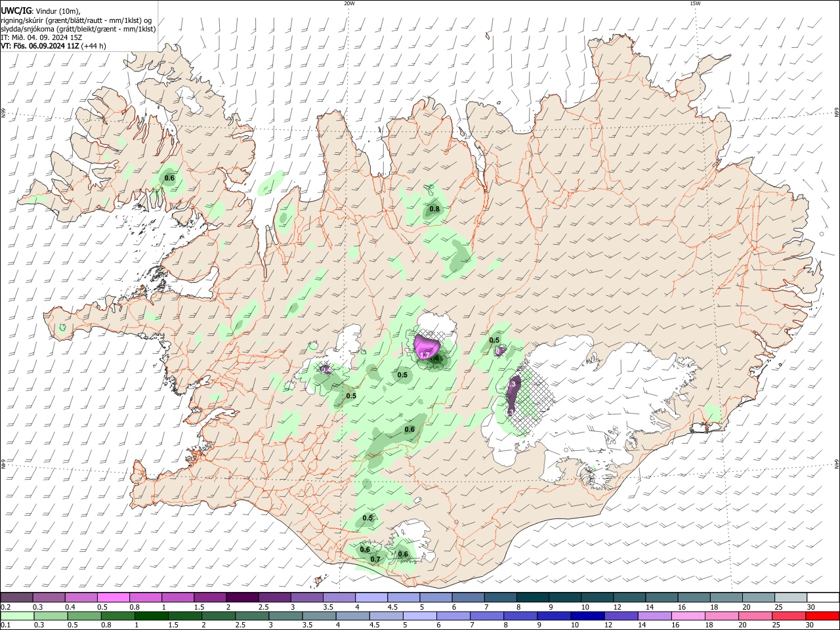The image size is (840, 630).
Task: Click the 'slydda/snjókoma' legend description line
Action: pos(78,29)
